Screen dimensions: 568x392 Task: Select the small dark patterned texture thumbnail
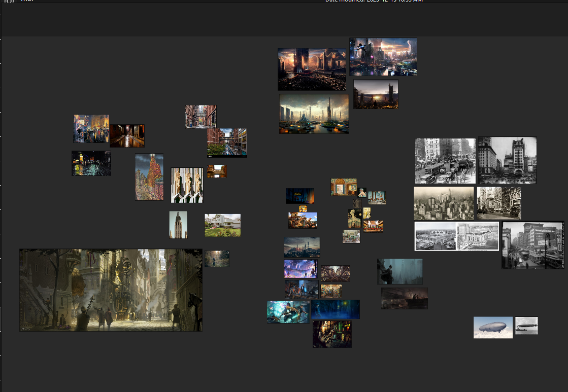(357, 203)
